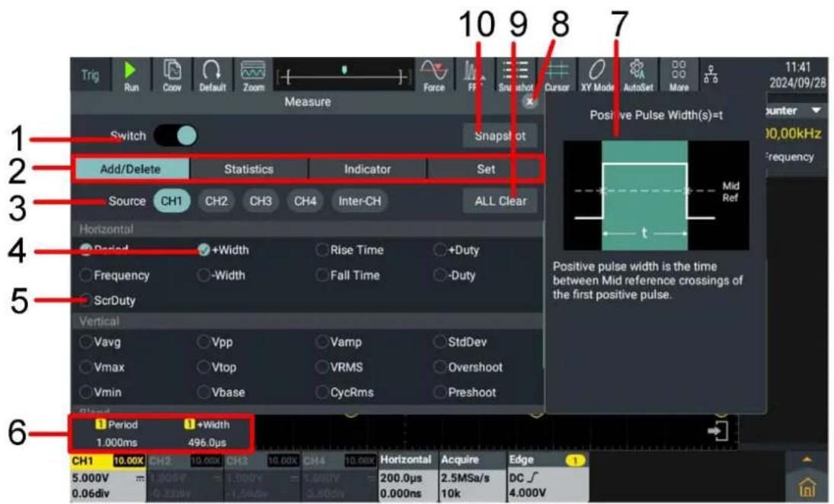
Task: Open the CH4 channel tile
Action: (x=340, y=477)
